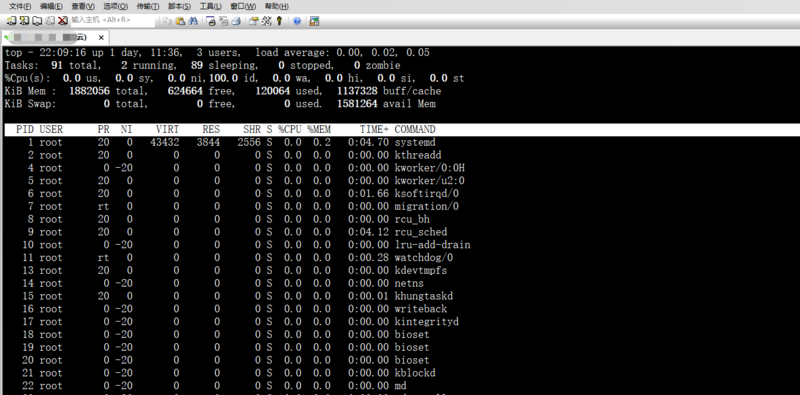Click the binoculars Find icon
Screen dimensions: 800x395
click(193, 21)
